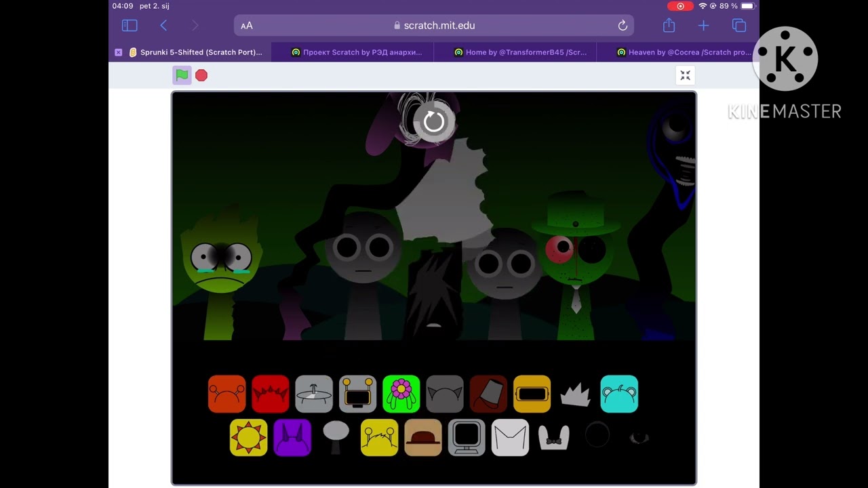
Task: Select the white bunny with bow tie icon
Action: [553, 438]
